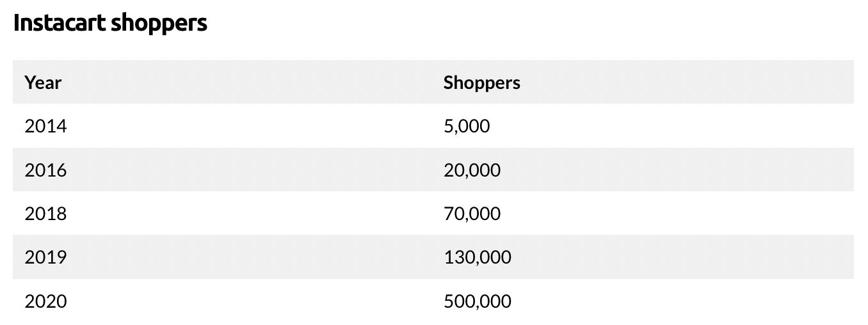Select the 2014 year cell
Viewport: 868px width, 325px height.
(45, 126)
